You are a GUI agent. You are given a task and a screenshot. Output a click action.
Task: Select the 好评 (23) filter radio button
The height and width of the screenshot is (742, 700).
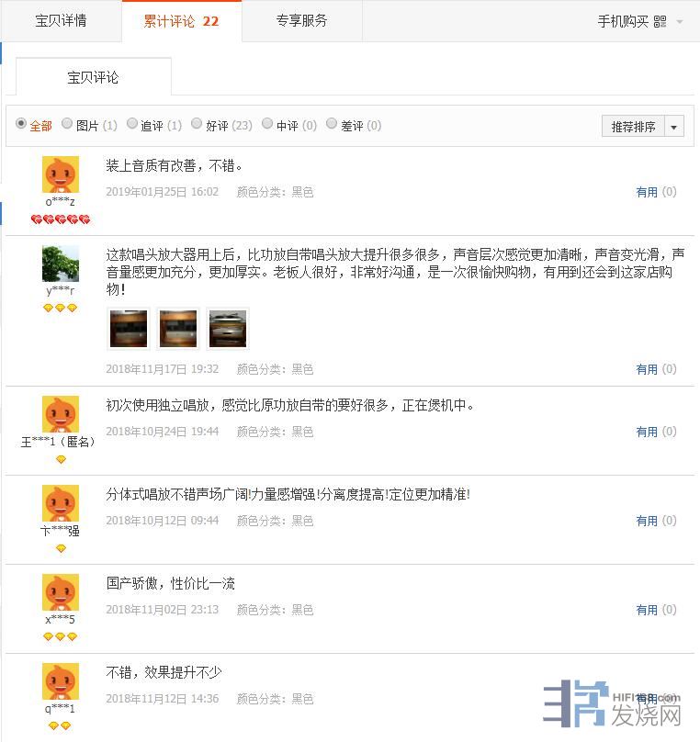197,123
